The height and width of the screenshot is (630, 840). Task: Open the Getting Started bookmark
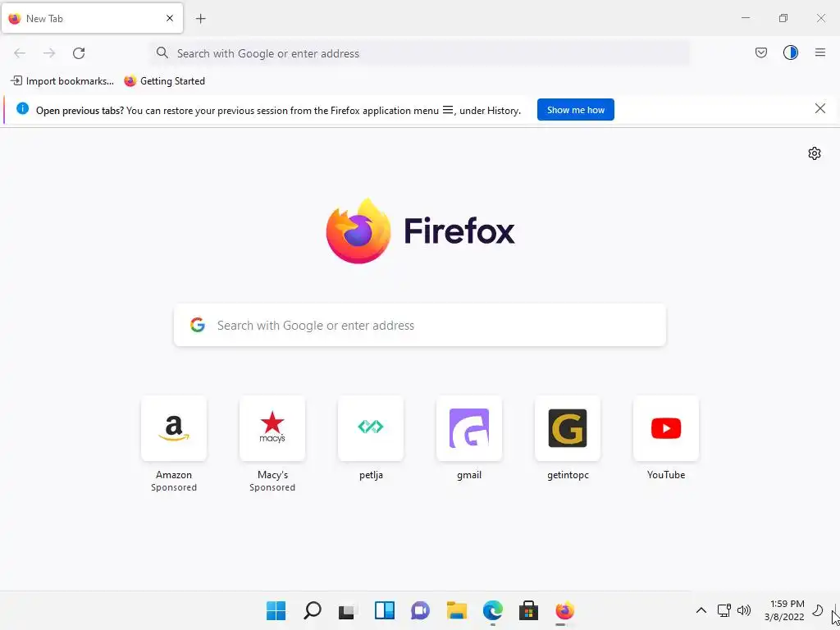[x=164, y=81]
